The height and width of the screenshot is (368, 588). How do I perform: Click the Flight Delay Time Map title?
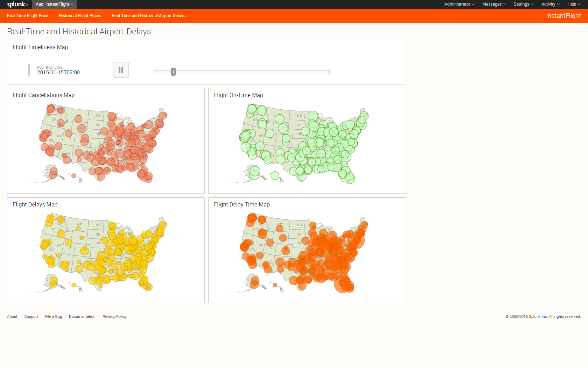point(242,204)
